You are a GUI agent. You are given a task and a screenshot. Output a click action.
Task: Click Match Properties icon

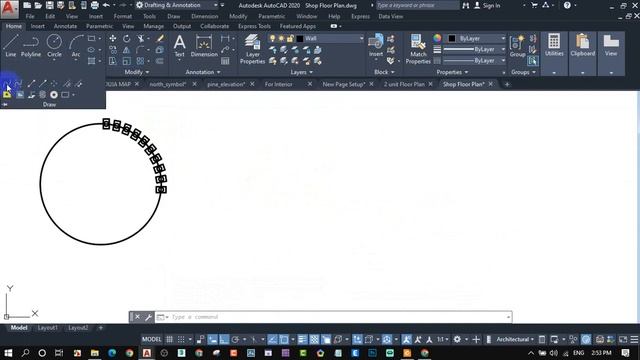click(418, 49)
